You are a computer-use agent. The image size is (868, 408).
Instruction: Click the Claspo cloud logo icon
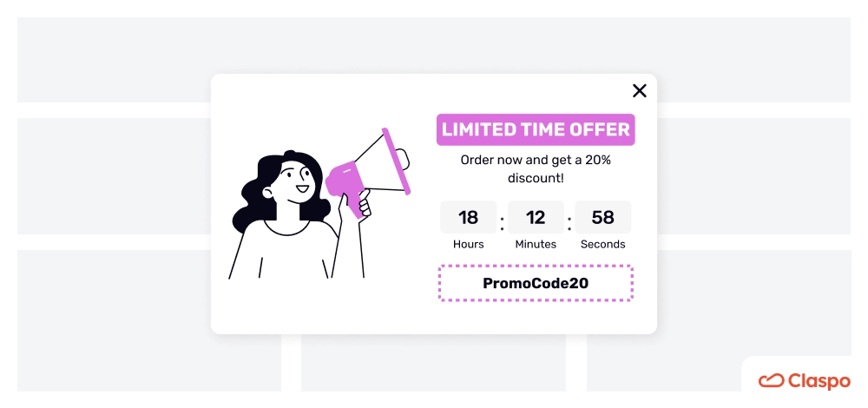[771, 381]
